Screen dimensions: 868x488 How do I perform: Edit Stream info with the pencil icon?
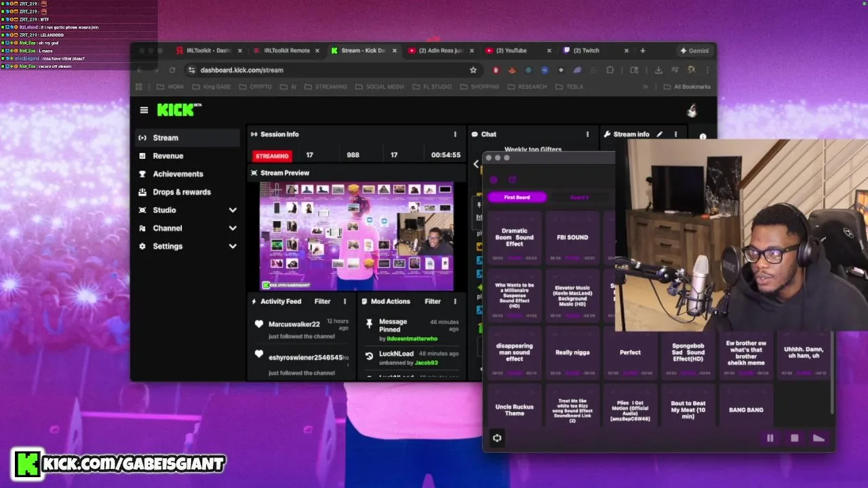tap(659, 134)
